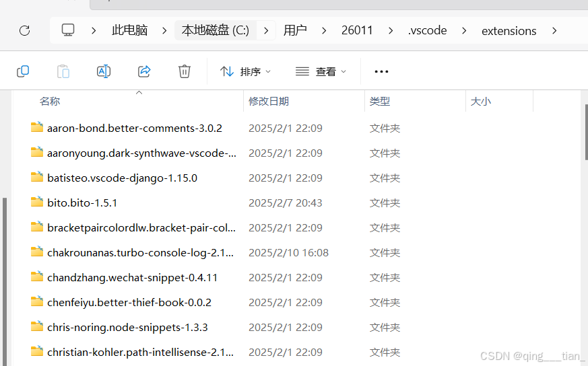
Task: Select folder bito.bito-1.5.1
Action: (82, 203)
